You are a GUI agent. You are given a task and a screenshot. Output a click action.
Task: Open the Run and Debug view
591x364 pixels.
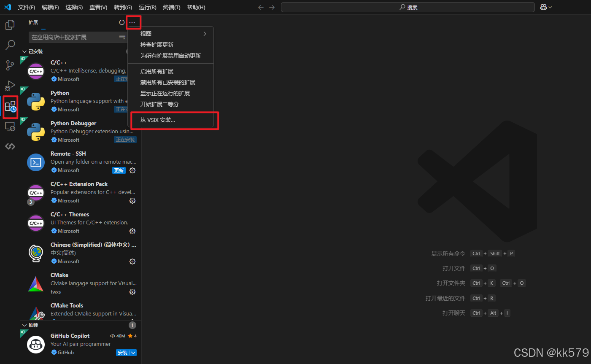coord(10,86)
